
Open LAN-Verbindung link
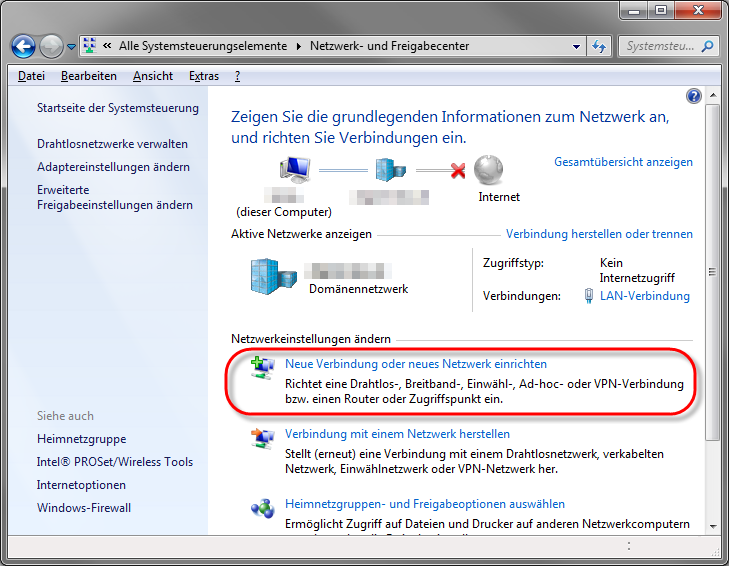(644, 296)
